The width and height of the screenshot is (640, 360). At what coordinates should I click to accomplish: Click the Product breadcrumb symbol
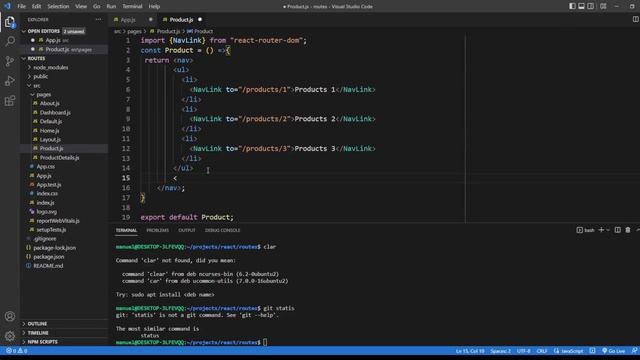pos(200,31)
